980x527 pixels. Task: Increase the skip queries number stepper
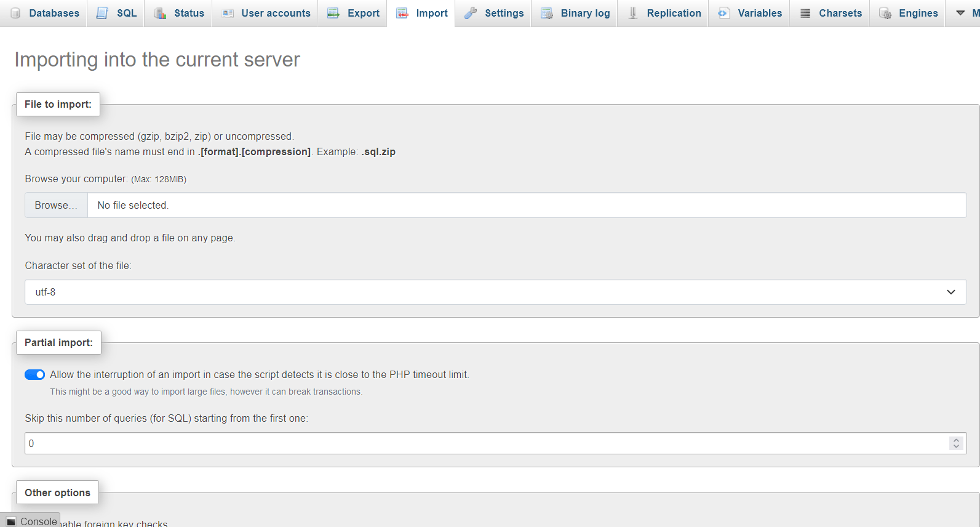coord(956,440)
